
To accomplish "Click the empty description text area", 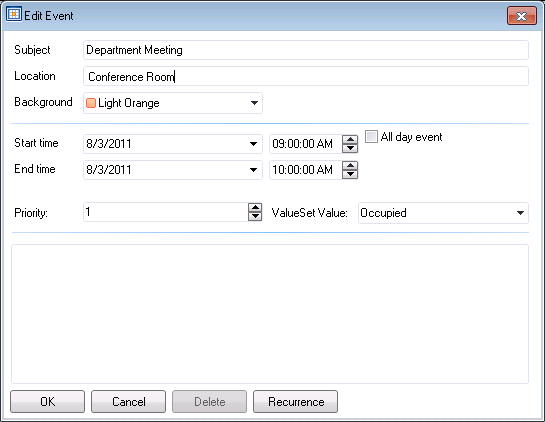I will (x=270, y=314).
